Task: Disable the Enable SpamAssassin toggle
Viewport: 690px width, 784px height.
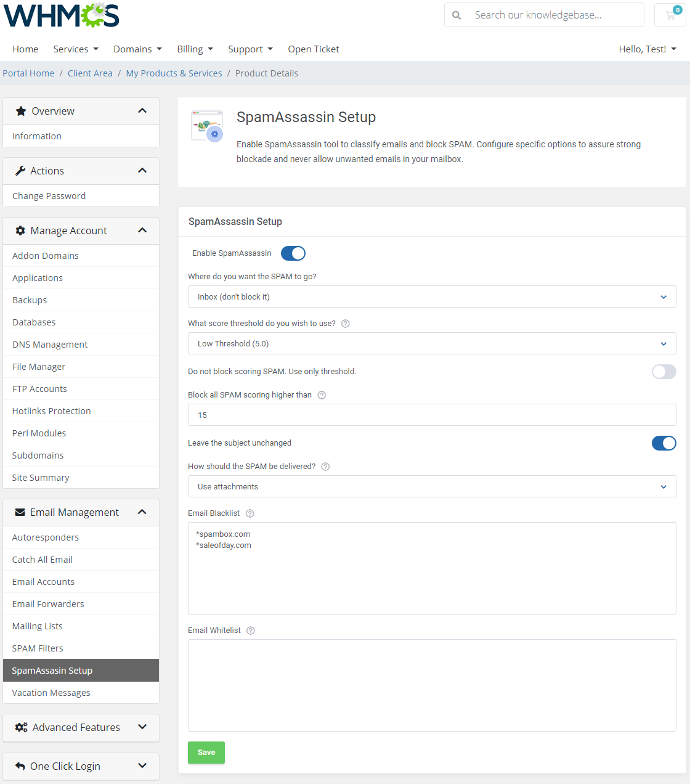Action: [293, 253]
